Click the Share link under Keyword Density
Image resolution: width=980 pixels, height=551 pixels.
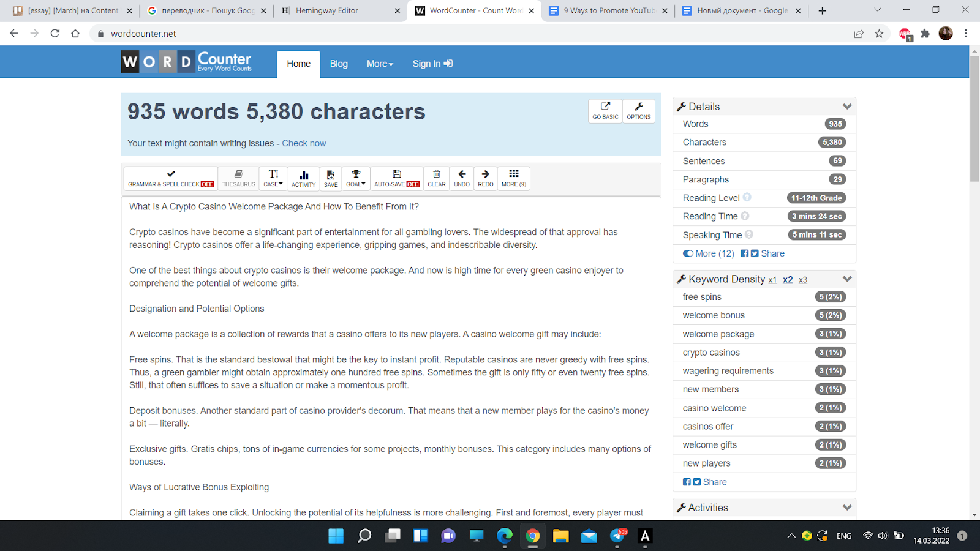(715, 482)
